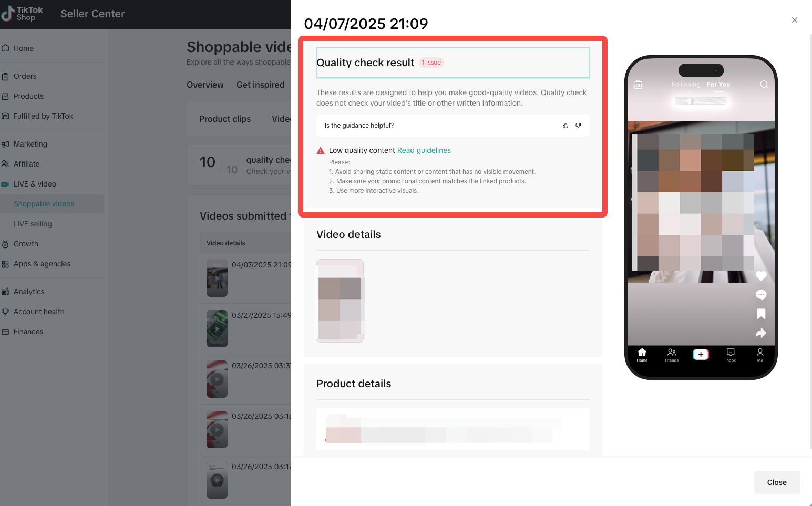Click the Inbox icon in phone preview
812x506 pixels.
tap(731, 355)
